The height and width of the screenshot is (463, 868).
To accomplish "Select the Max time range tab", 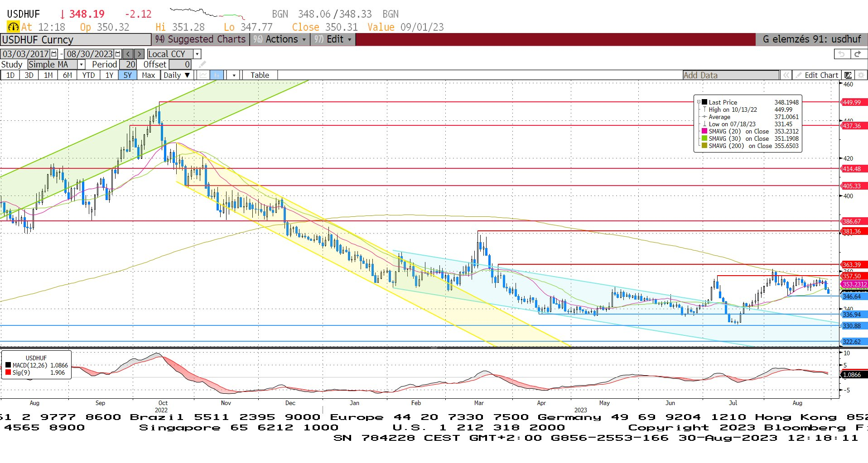I will pyautogui.click(x=148, y=75).
